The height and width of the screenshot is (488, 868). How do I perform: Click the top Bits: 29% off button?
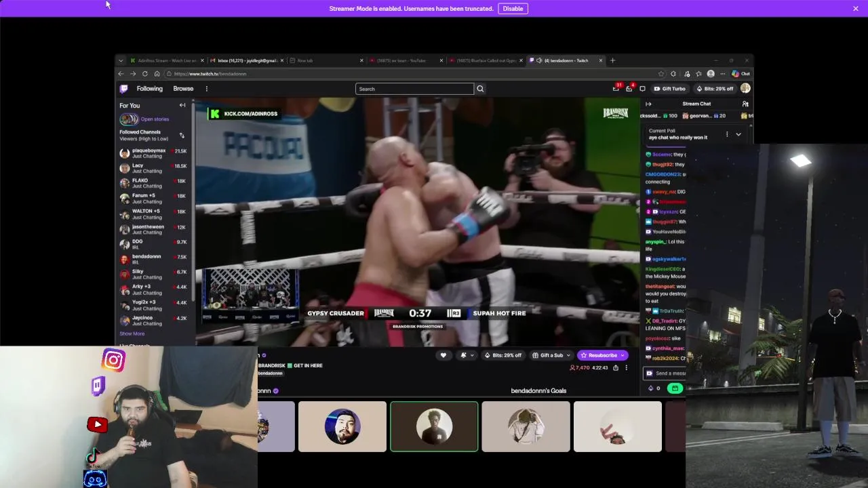(715, 89)
